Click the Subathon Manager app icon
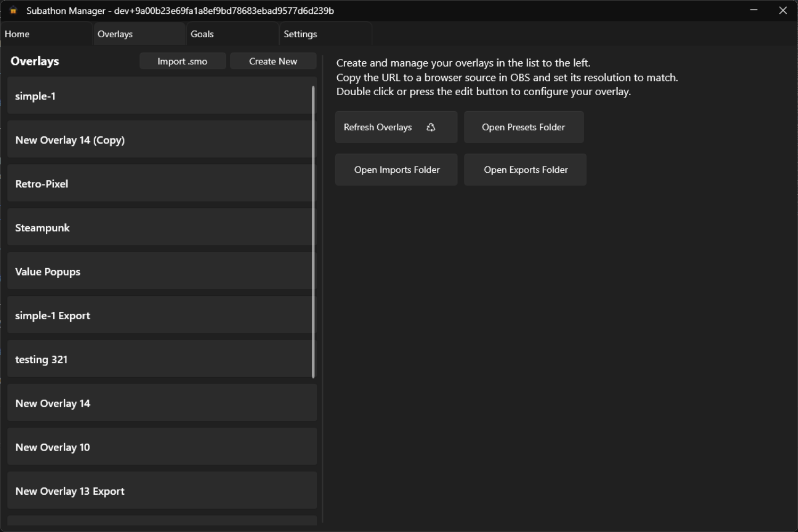 (13, 11)
